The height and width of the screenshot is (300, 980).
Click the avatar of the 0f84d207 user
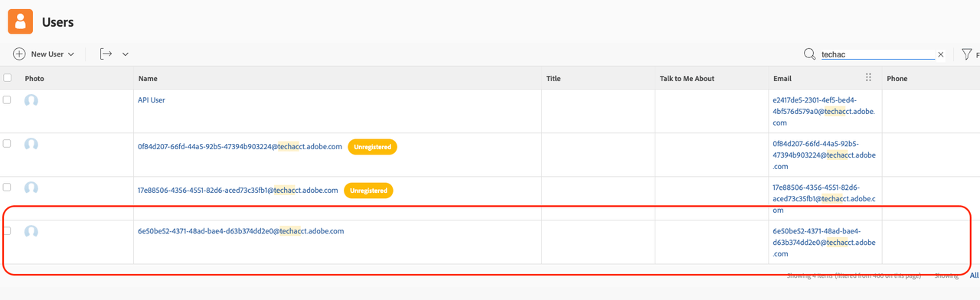pos(31,145)
